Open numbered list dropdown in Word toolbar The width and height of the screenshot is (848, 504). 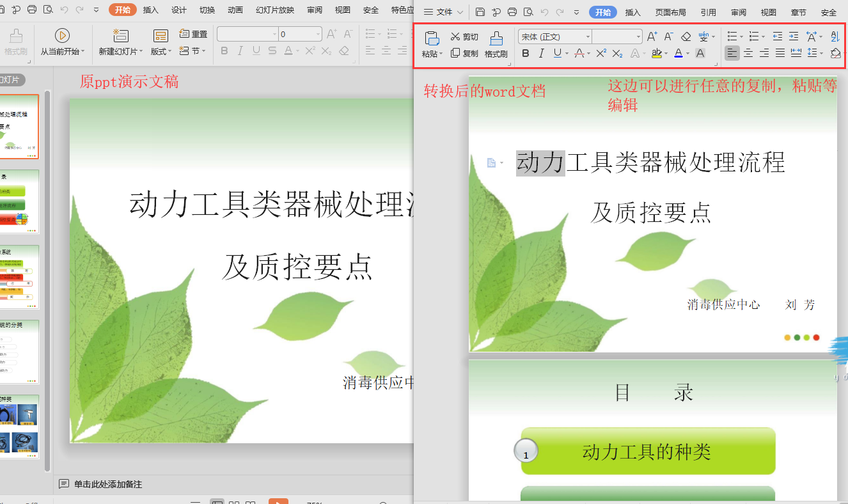coord(763,37)
